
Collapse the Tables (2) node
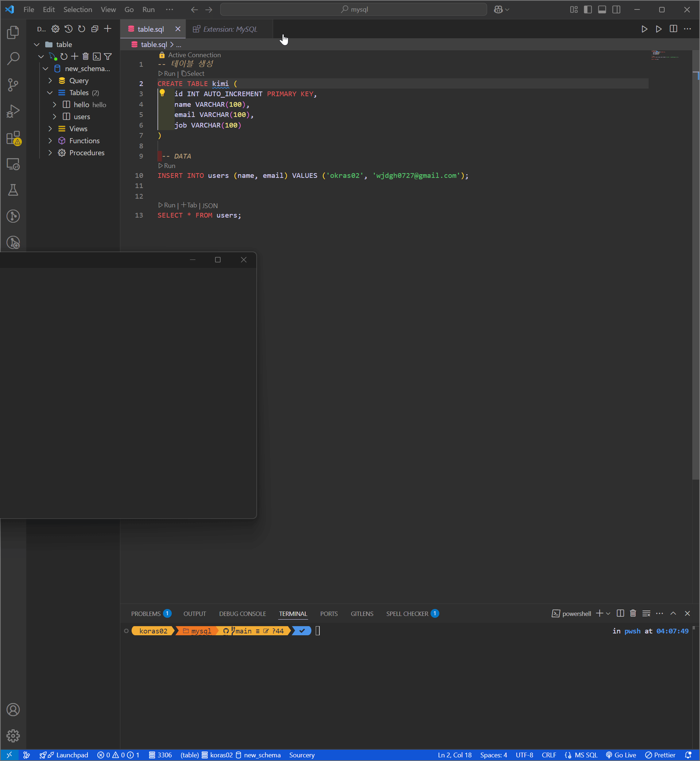pos(50,93)
